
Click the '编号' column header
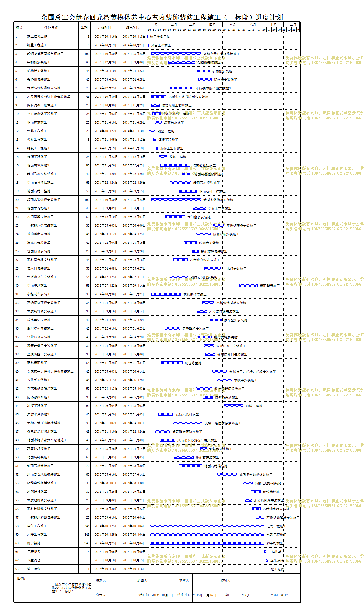(19, 27)
